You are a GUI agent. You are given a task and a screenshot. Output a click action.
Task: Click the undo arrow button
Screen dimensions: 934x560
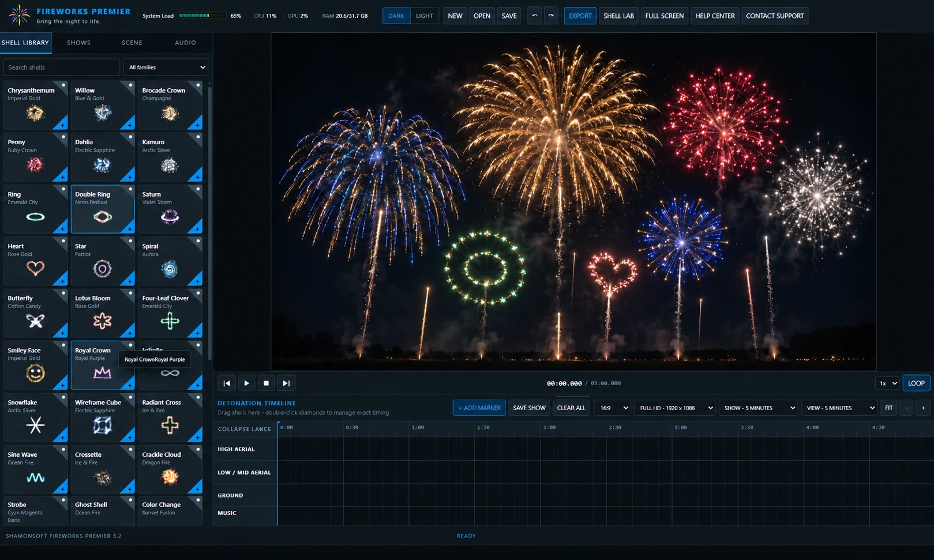[x=535, y=16]
